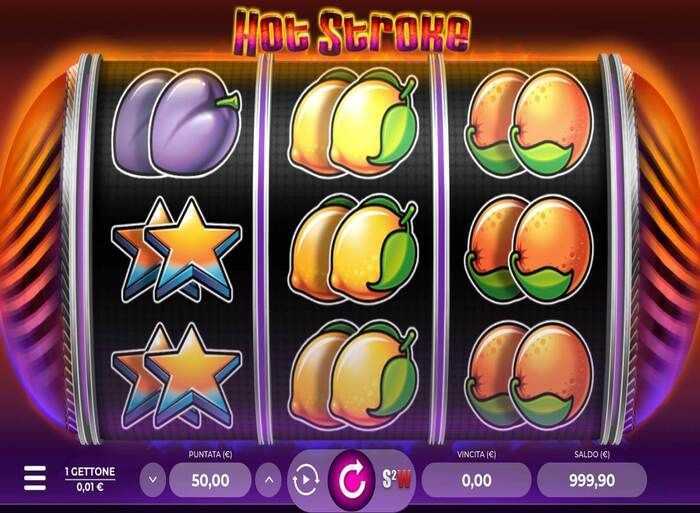This screenshot has height=513, width=700.
Task: Click the bottom star symbol on first reel
Action: [x=176, y=376]
